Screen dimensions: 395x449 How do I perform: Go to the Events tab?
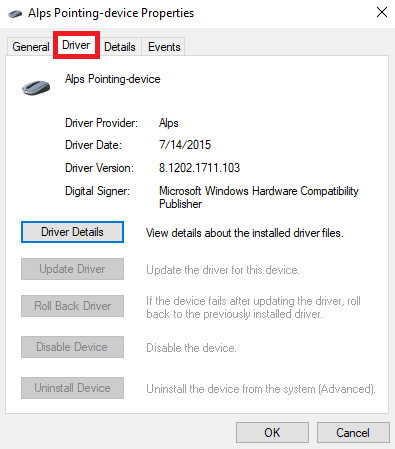coord(164,47)
